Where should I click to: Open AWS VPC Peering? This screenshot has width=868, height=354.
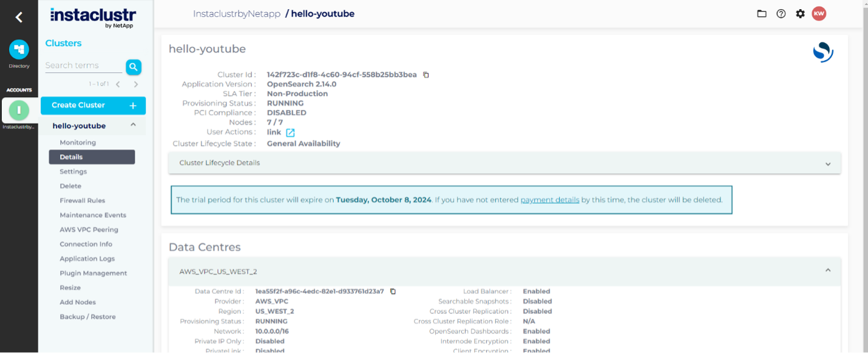pyautogui.click(x=89, y=230)
